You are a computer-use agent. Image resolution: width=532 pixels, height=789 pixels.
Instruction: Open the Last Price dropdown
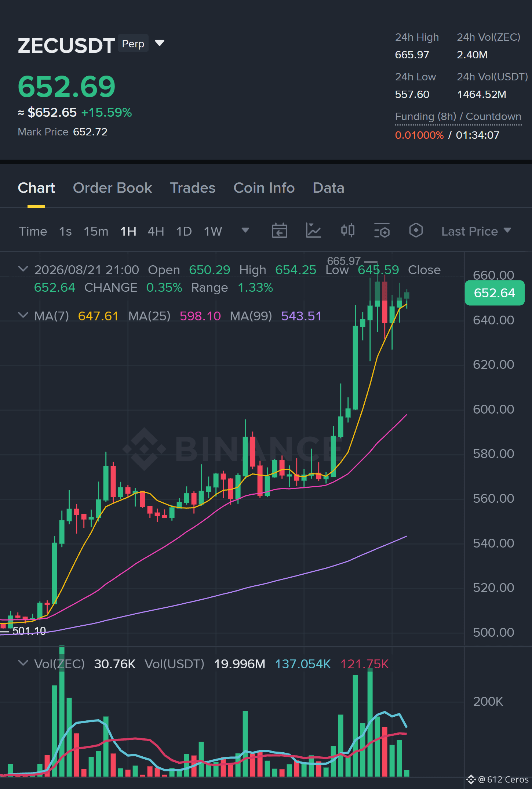pyautogui.click(x=476, y=231)
